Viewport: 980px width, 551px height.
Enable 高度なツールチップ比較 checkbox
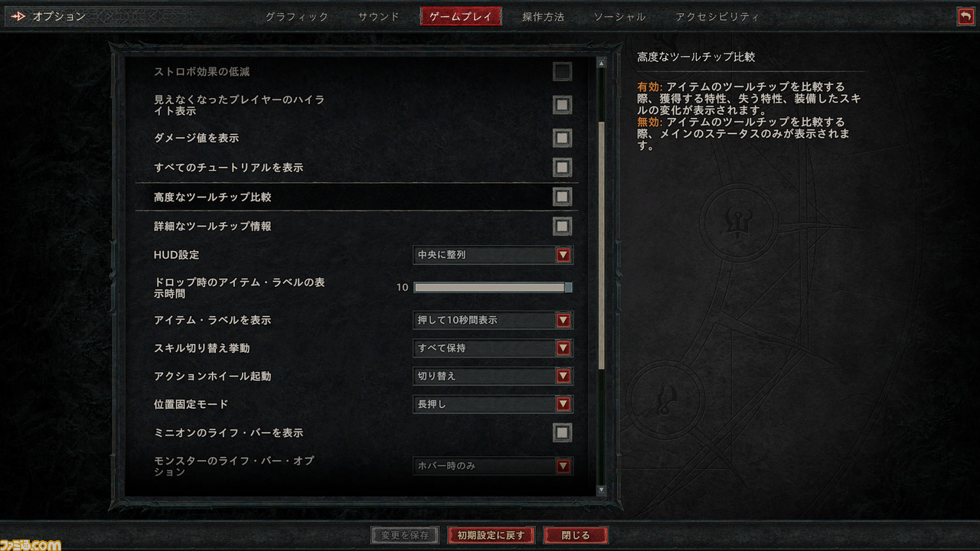pyautogui.click(x=563, y=197)
